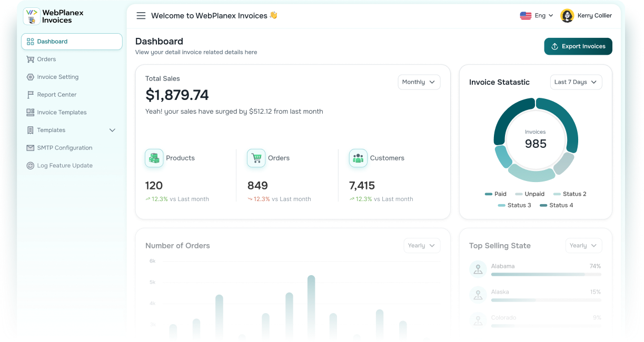Click the Alabama location pin icon

(478, 269)
